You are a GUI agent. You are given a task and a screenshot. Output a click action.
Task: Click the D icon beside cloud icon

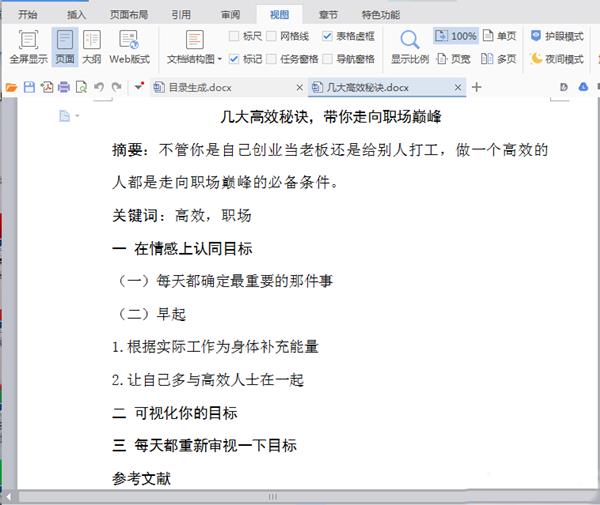click(x=564, y=87)
